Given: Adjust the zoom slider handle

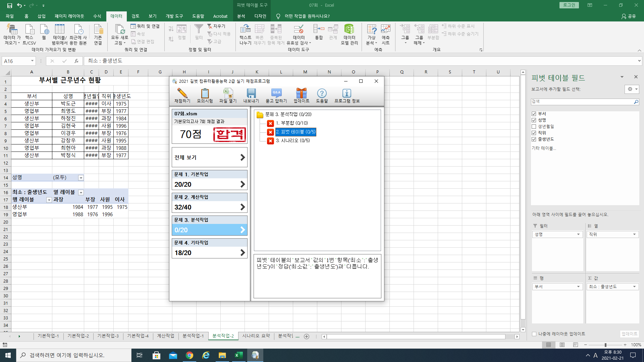Looking at the screenshot, I should pos(605,345).
